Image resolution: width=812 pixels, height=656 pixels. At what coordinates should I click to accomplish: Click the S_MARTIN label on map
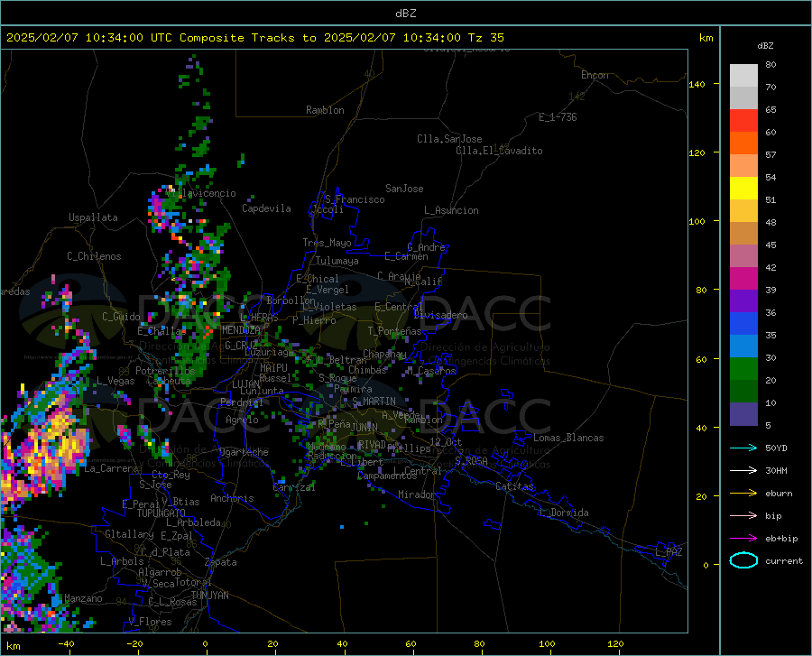tap(374, 402)
